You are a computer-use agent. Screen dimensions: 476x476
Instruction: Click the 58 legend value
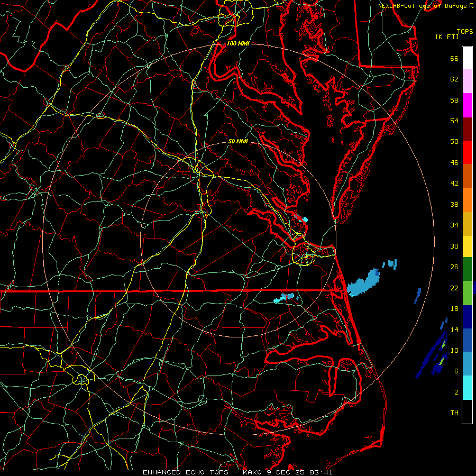click(x=454, y=100)
